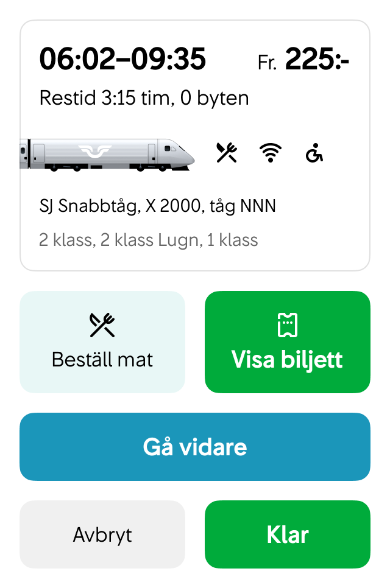Screen dimensions: 390x588
Task: Select Restid 3:15 tim, 0 byten text
Action: point(144,97)
